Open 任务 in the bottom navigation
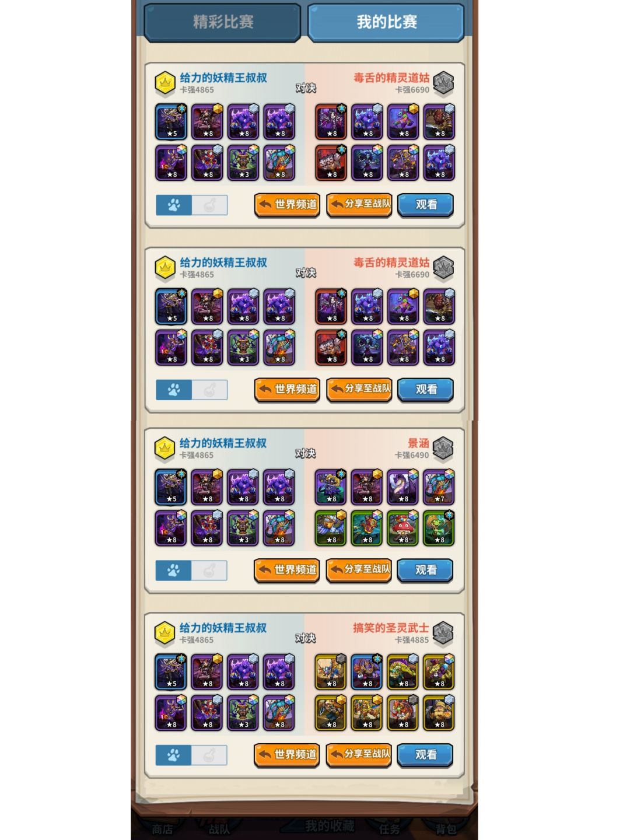The width and height of the screenshot is (630, 840). coord(389,829)
